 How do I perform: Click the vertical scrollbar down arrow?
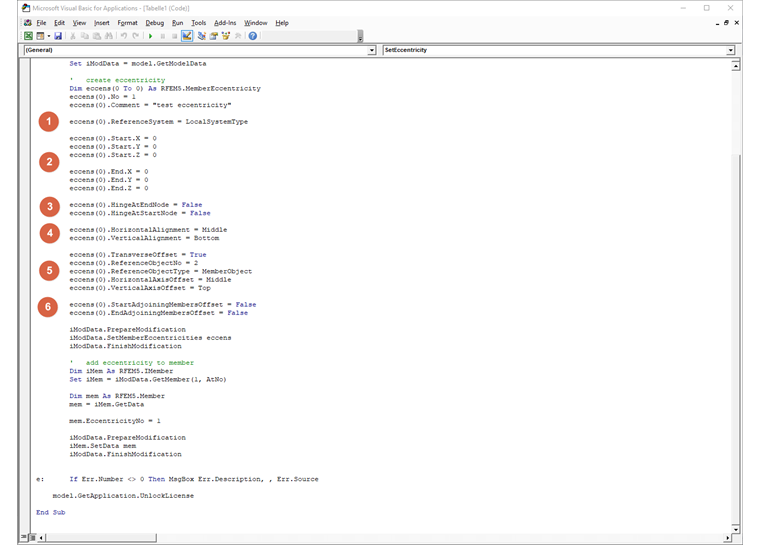pos(736,529)
